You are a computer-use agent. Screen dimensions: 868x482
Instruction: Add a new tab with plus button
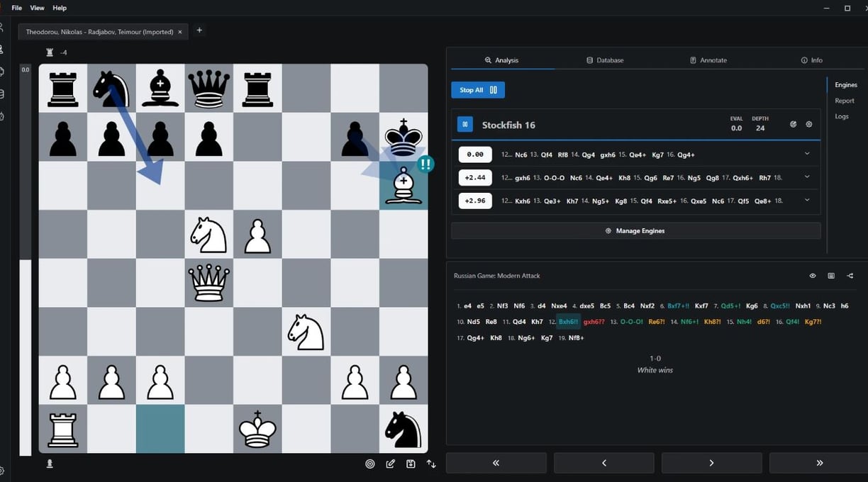(x=199, y=30)
